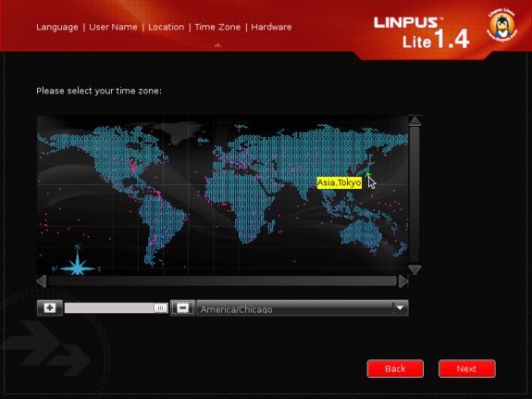The width and height of the screenshot is (532, 399).
Task: Click the zoom out minus button
Action: (182, 308)
